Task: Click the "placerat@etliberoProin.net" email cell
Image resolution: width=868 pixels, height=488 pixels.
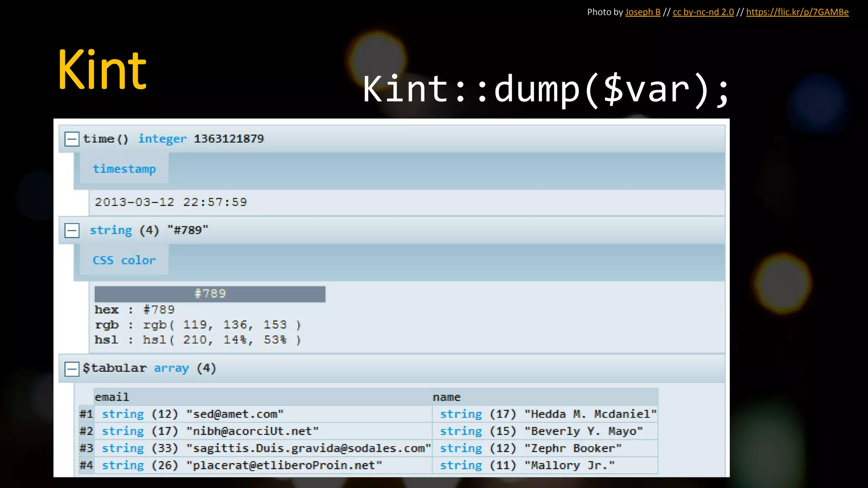Action: 263,465
